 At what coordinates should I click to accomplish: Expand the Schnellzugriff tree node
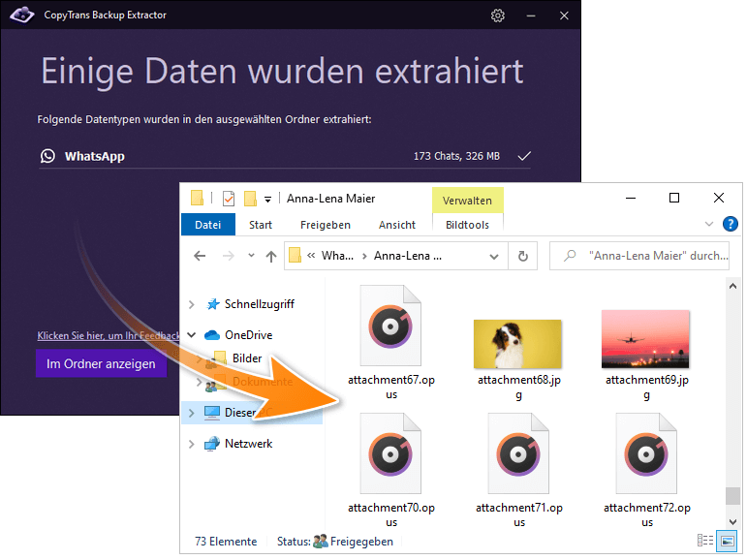point(192,304)
